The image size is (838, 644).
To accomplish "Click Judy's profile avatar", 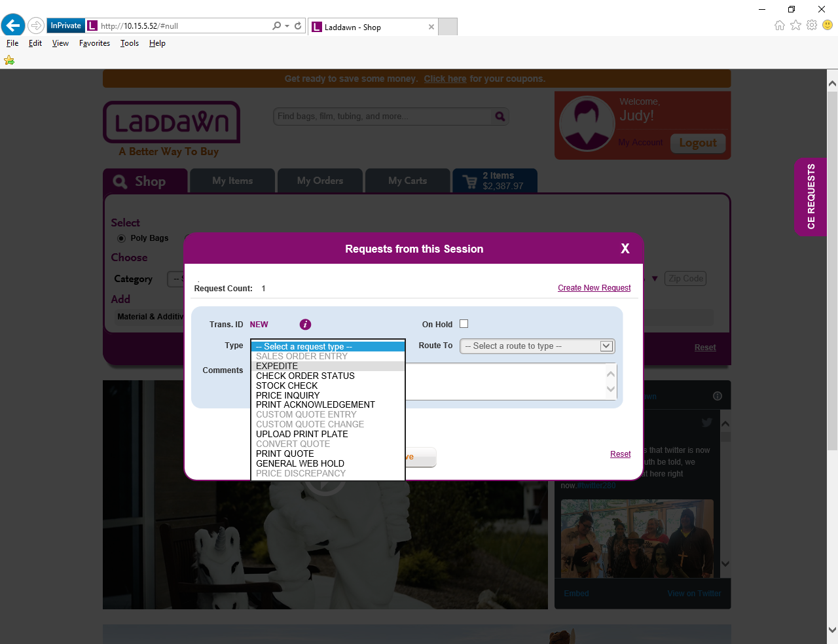I will click(x=586, y=124).
